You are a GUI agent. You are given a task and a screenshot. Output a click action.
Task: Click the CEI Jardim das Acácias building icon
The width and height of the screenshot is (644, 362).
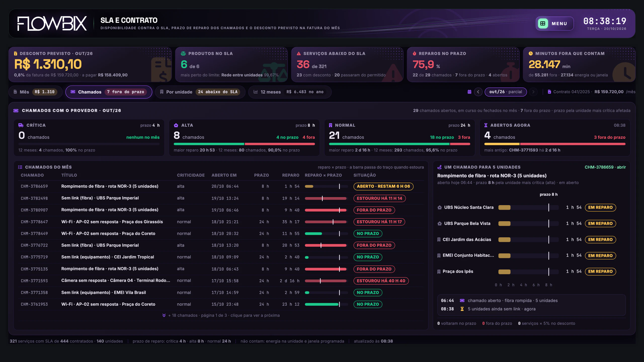439,240
